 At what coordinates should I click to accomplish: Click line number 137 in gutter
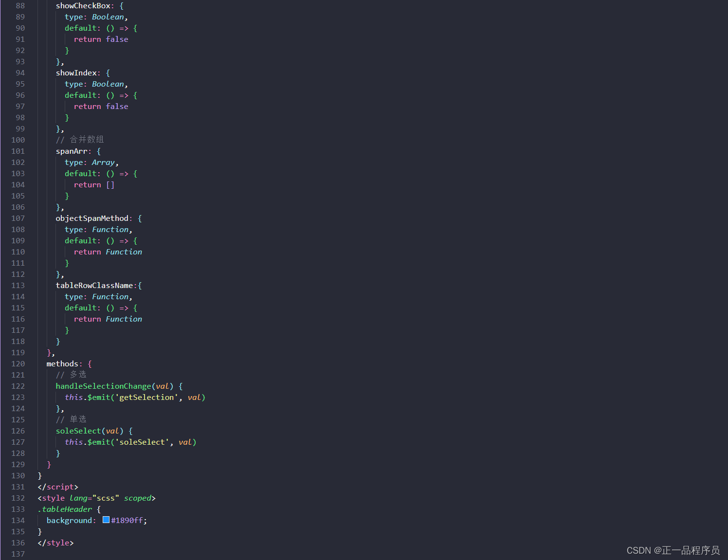pos(18,554)
